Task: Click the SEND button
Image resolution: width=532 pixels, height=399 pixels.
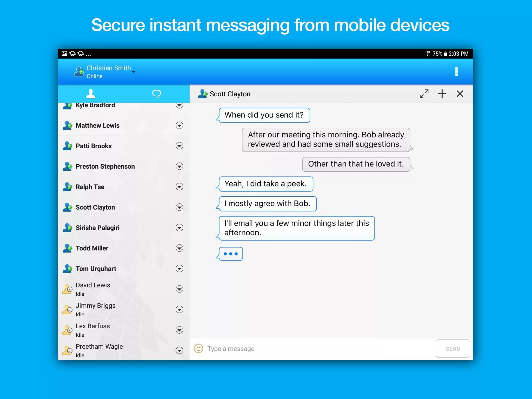Action: 453,348
